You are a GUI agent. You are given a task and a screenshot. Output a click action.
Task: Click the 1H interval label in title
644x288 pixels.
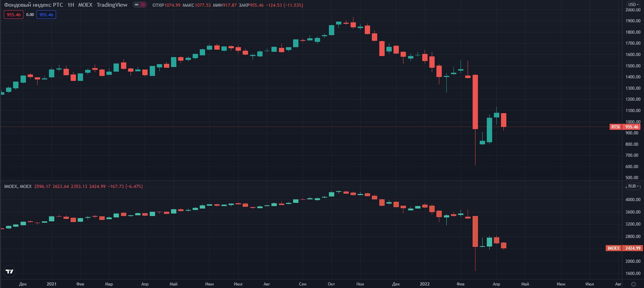[71, 5]
